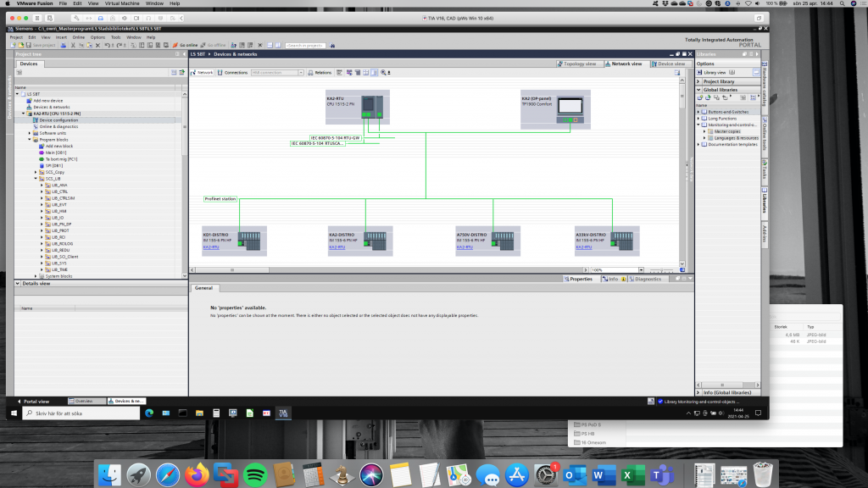Open the Project menu
This screenshot has height=488, width=868.
click(16, 37)
